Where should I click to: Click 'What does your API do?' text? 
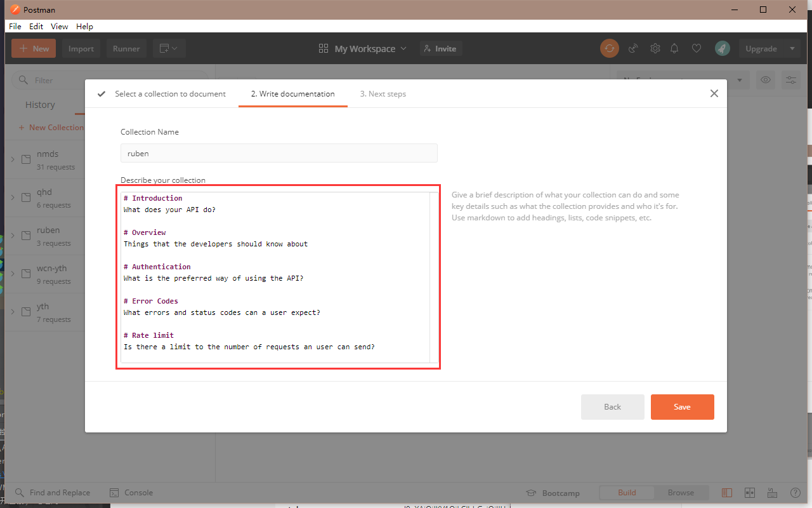[x=170, y=210]
